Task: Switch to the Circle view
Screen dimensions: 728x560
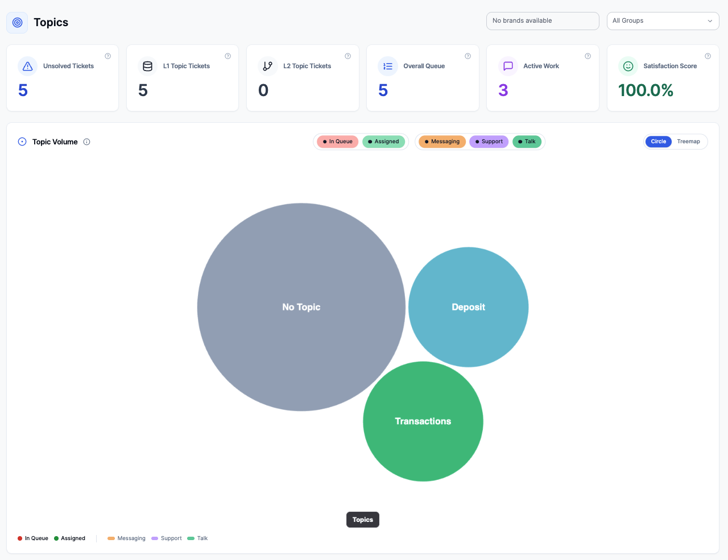Action: 659,142
